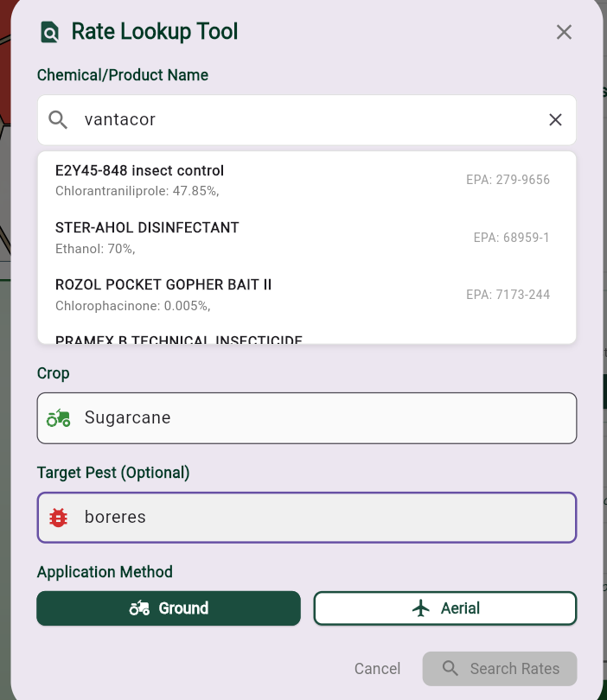Click the magnifier icon inside Search Rates button
Viewport: 607px width, 700px height.
[450, 668]
